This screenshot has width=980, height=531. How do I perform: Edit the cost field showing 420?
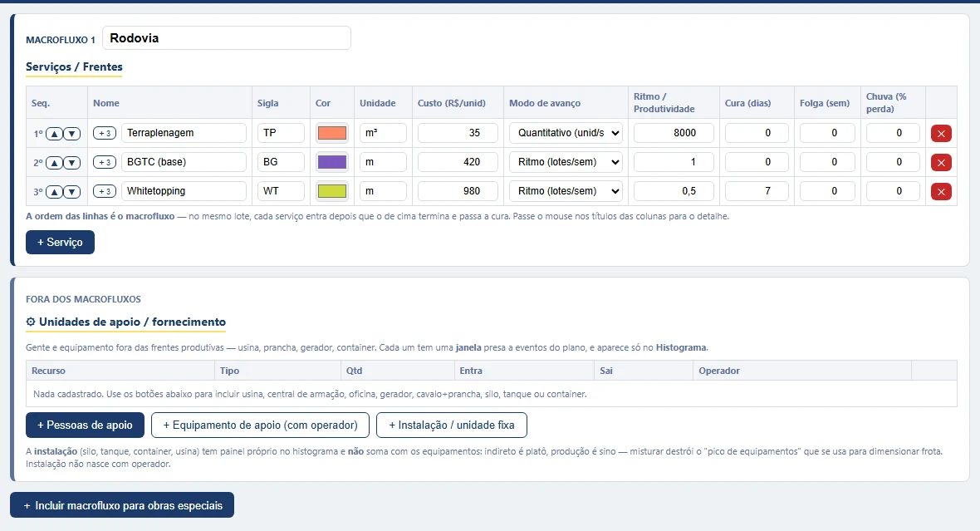pos(458,162)
